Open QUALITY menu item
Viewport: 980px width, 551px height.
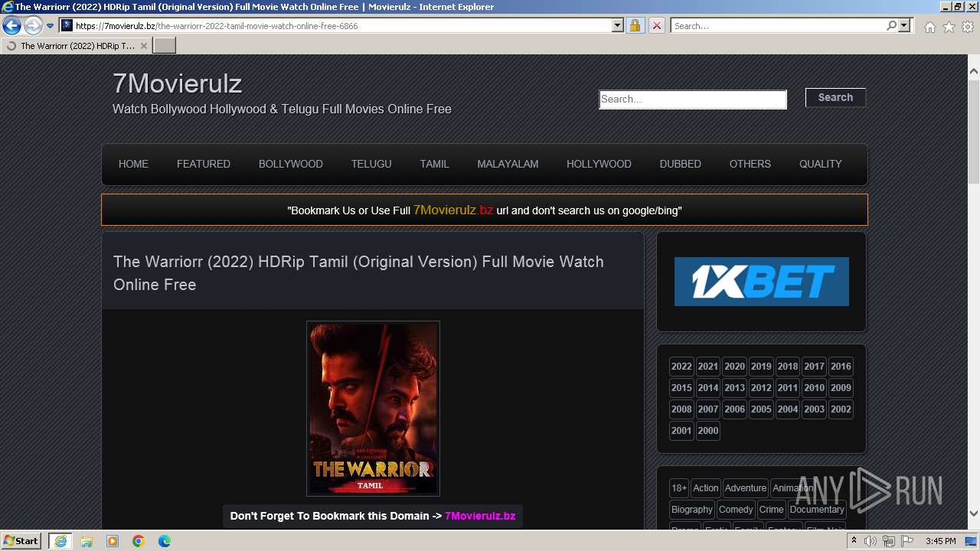(x=821, y=164)
